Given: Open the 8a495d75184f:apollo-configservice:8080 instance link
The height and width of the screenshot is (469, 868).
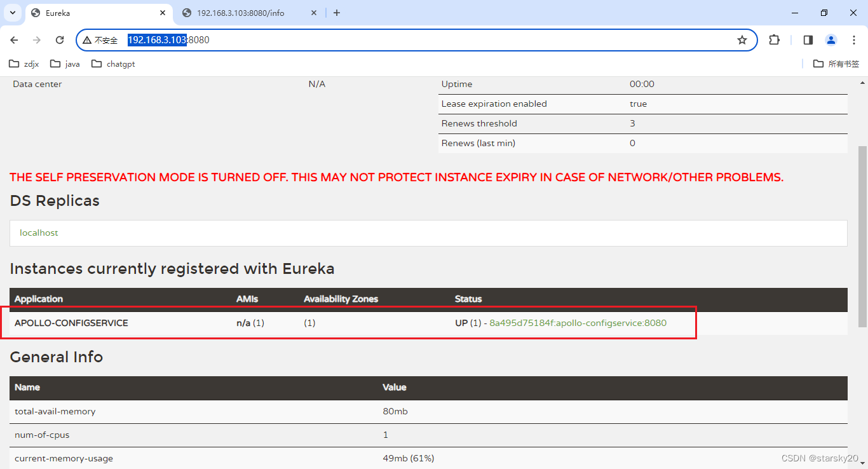Looking at the screenshot, I should point(578,323).
